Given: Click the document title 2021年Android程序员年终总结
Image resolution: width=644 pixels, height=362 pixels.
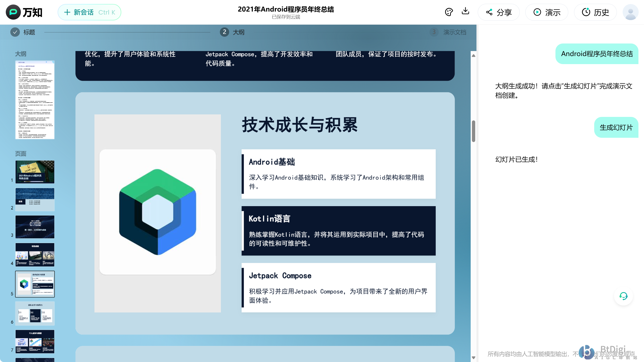Looking at the screenshot, I should coord(286,9).
